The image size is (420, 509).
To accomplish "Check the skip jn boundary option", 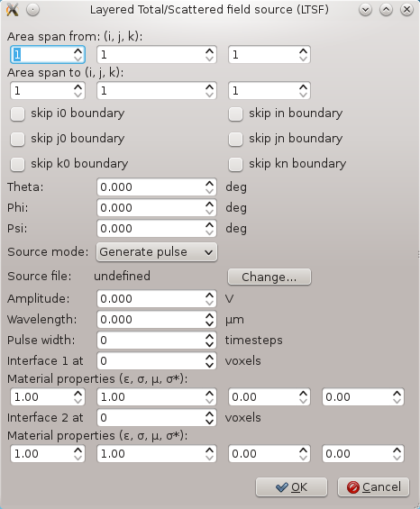I will (235, 139).
